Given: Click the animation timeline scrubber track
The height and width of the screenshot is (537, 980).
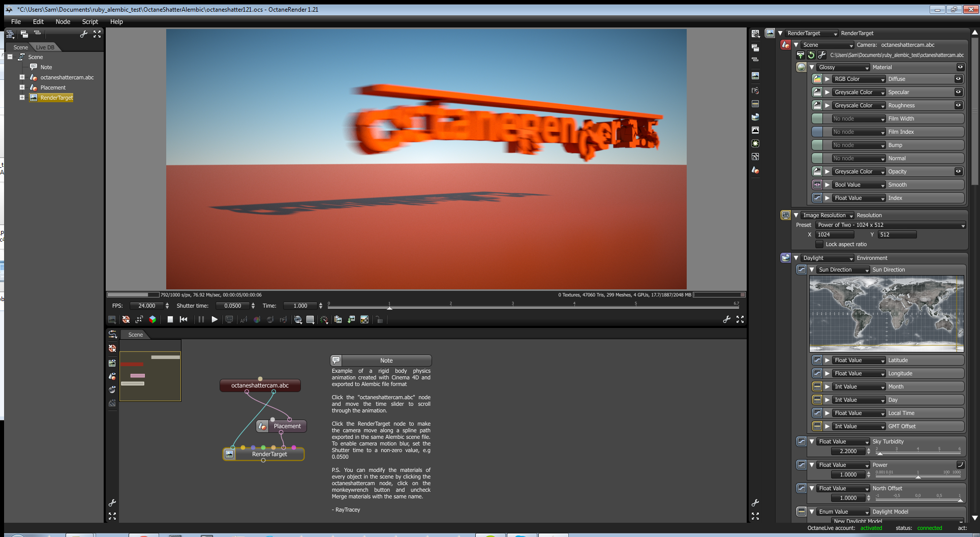Looking at the screenshot, I should pos(534,306).
